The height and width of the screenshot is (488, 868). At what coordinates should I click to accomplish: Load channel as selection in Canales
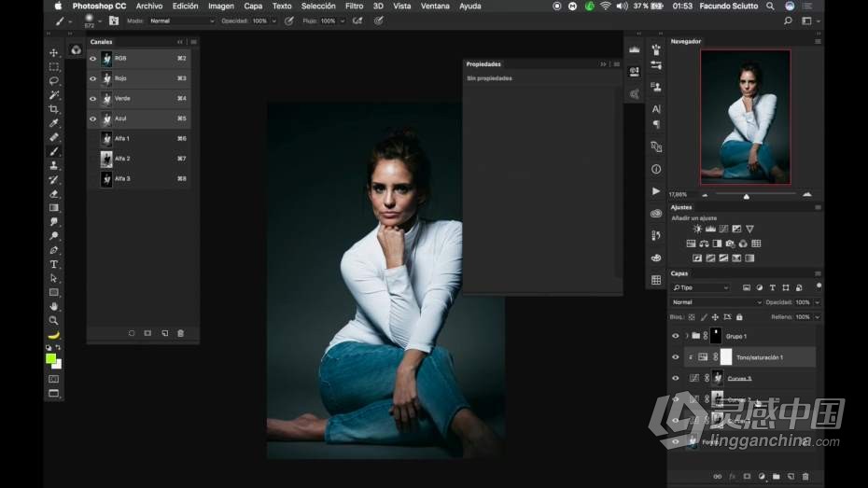click(x=132, y=333)
